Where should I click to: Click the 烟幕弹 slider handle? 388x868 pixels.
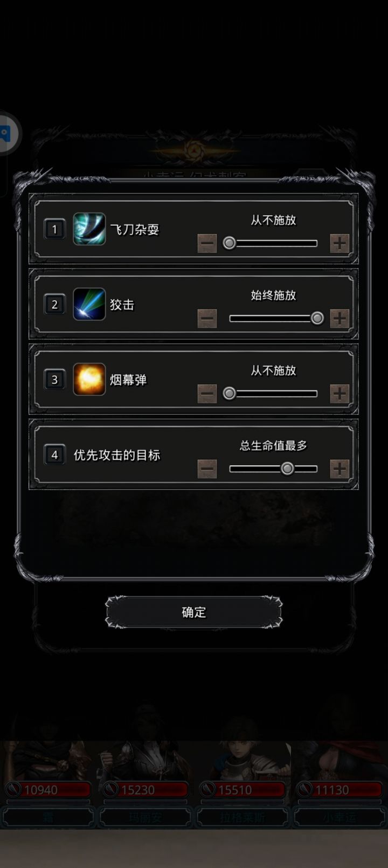point(229,394)
